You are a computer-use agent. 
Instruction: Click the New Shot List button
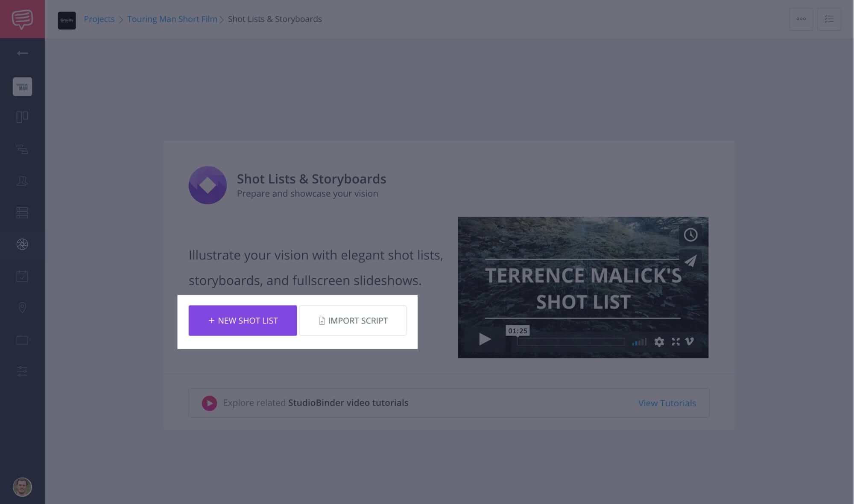coord(243,320)
